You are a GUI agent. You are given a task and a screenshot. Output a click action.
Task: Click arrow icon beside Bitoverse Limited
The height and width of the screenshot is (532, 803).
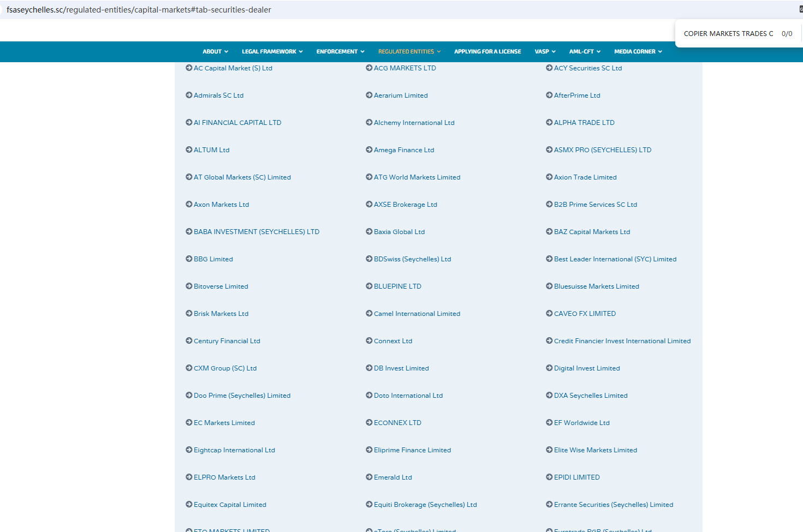pos(189,286)
